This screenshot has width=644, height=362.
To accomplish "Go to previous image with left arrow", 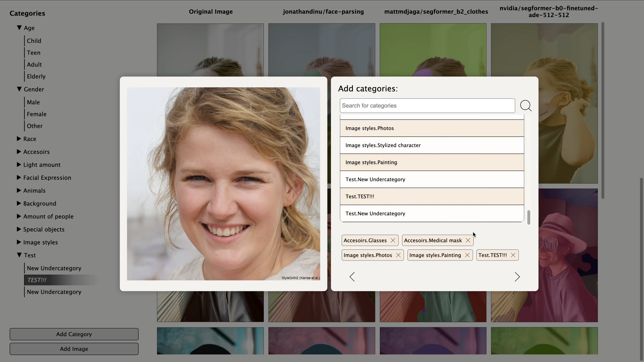I will click(352, 277).
